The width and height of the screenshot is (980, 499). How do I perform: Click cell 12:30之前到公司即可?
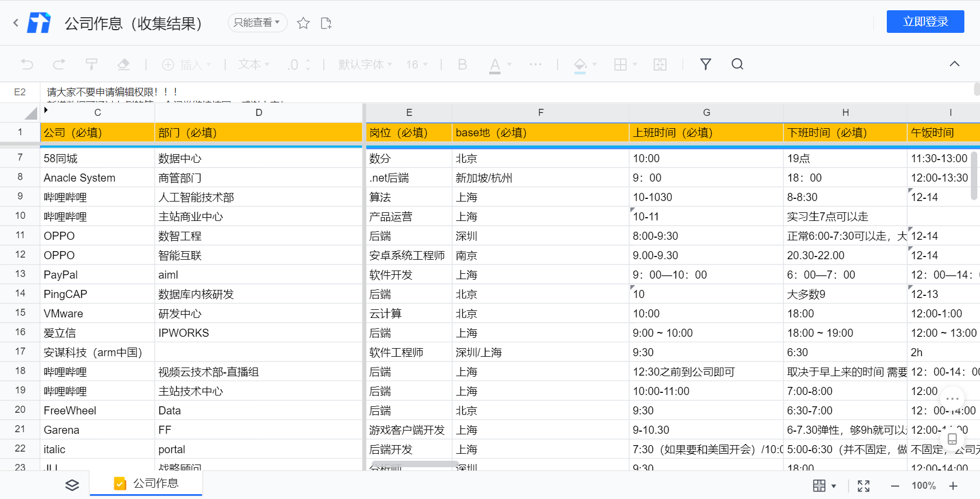click(x=706, y=372)
